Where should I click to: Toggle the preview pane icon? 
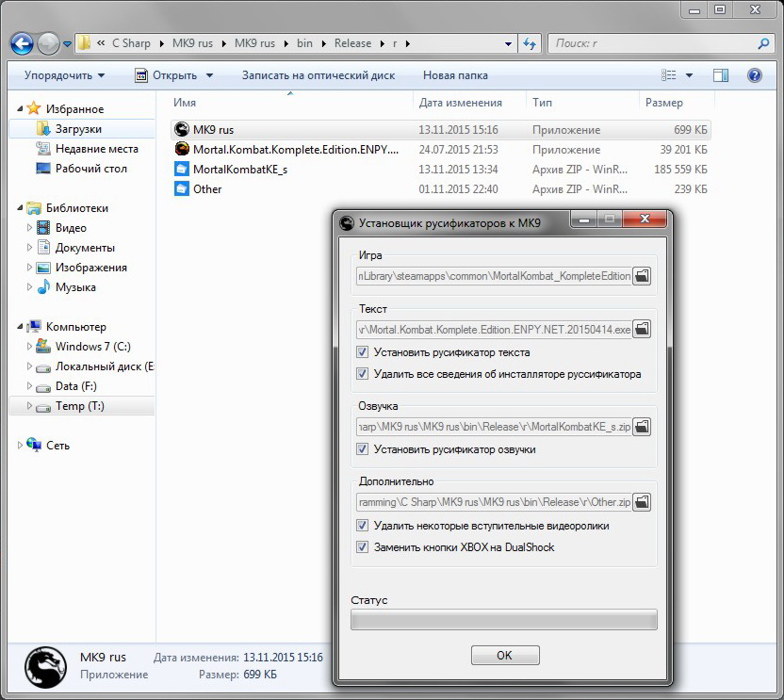(721, 75)
